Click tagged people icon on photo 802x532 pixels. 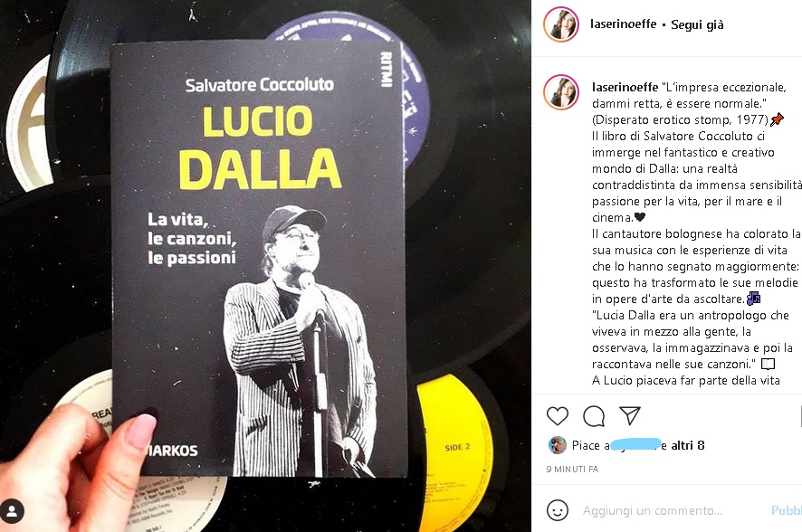tap(12, 511)
